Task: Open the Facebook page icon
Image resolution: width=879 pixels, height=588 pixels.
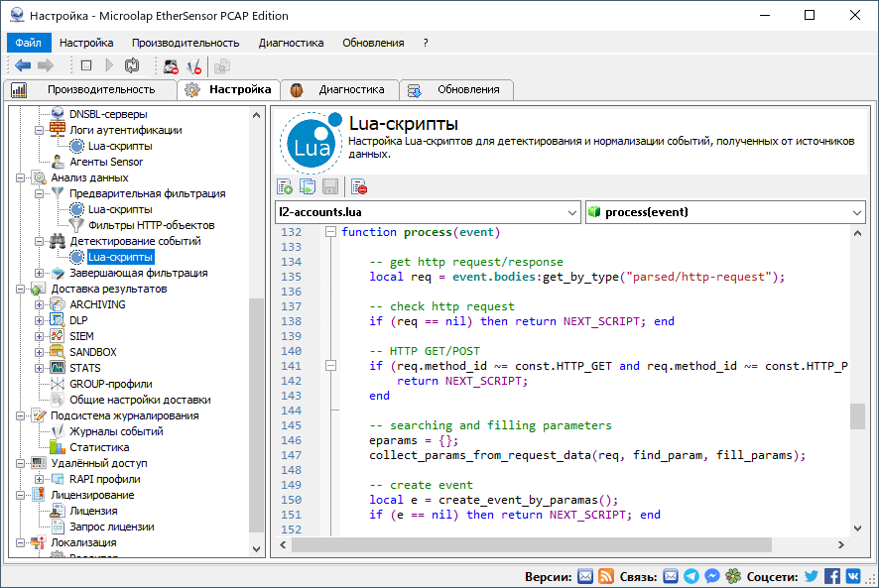Action: coord(831,577)
